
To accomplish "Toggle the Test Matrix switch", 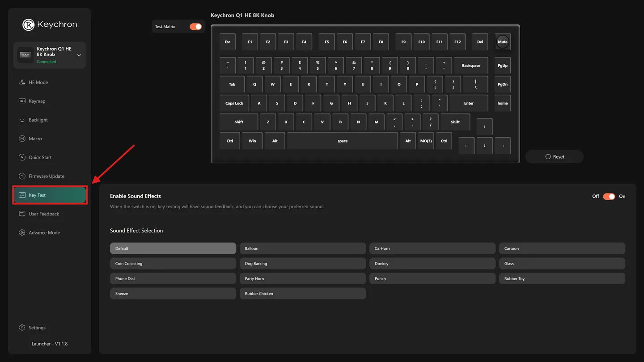I will pos(195,27).
